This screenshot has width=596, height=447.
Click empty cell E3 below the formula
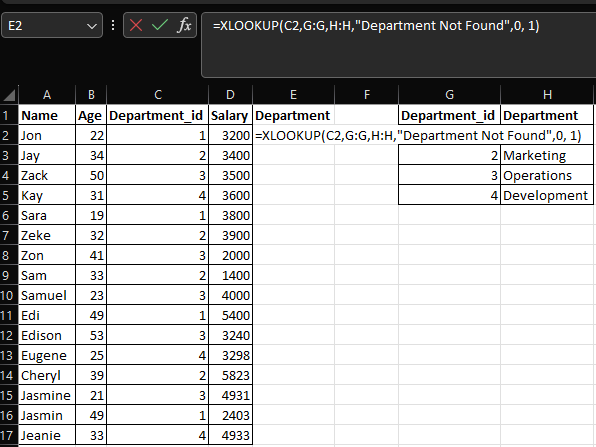coord(293,155)
